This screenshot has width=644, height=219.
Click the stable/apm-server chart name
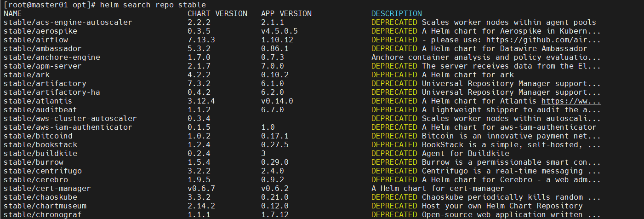[42, 66]
